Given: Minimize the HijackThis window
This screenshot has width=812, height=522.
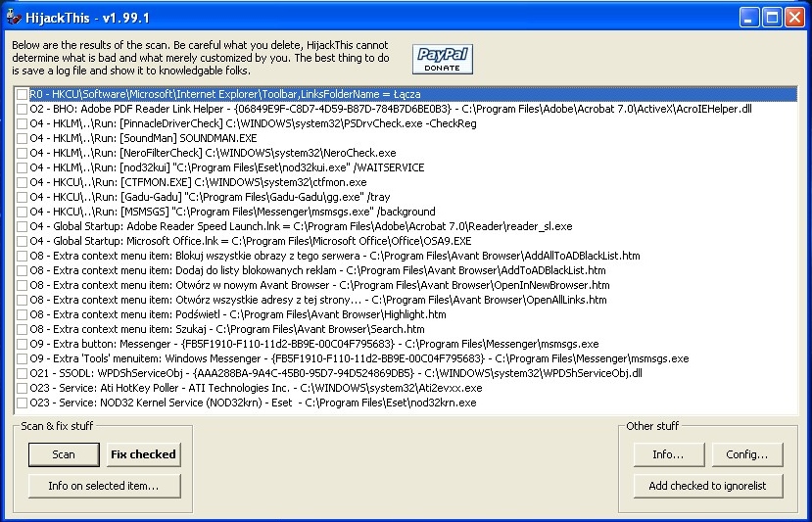Looking at the screenshot, I should point(748,17).
